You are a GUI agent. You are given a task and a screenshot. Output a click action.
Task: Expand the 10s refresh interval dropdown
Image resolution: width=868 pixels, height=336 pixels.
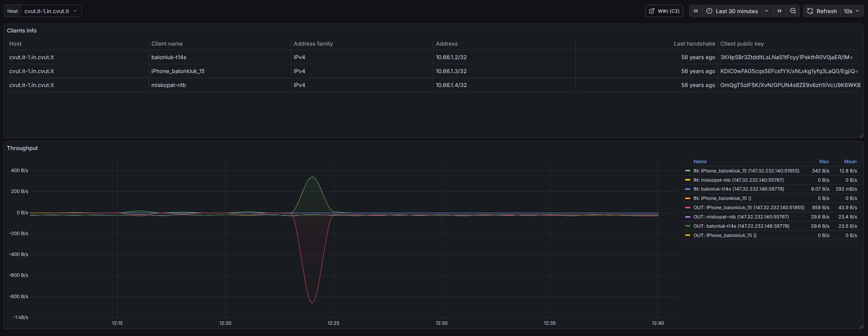tap(851, 11)
